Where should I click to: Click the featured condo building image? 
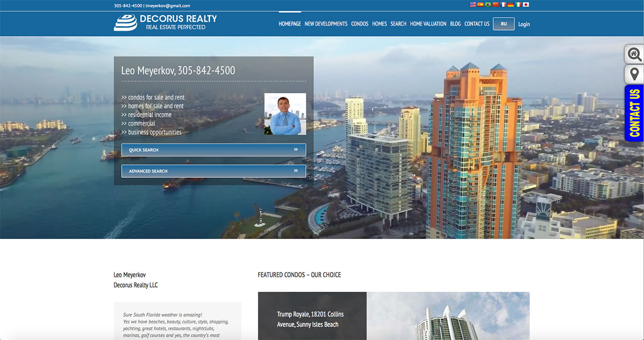point(448,316)
